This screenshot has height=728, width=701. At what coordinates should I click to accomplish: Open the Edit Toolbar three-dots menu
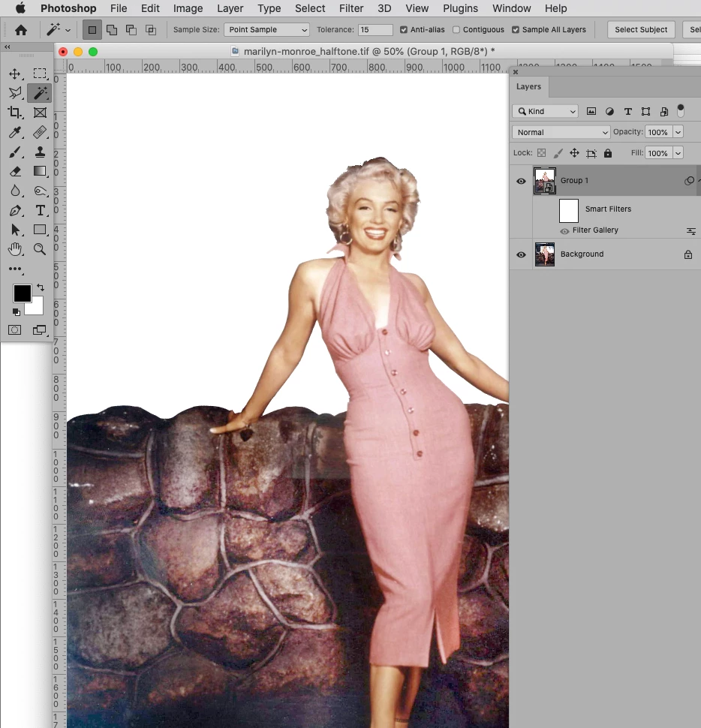15,269
